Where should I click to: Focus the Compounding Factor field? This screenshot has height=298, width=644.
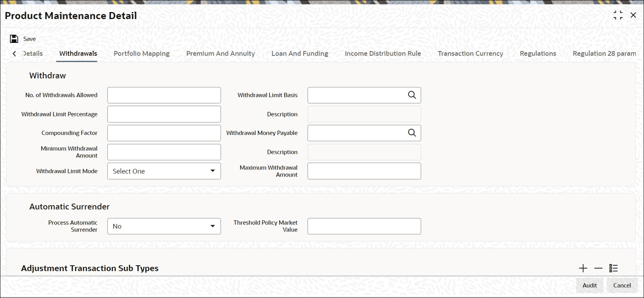[164, 133]
